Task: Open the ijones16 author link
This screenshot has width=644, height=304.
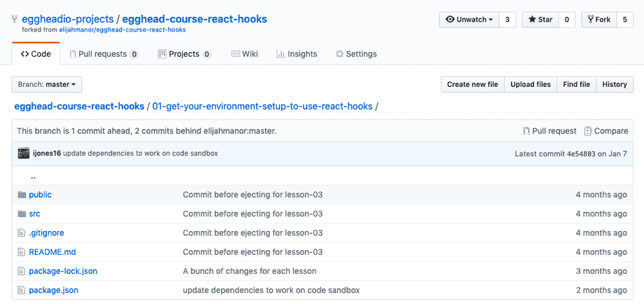Action: click(47, 153)
